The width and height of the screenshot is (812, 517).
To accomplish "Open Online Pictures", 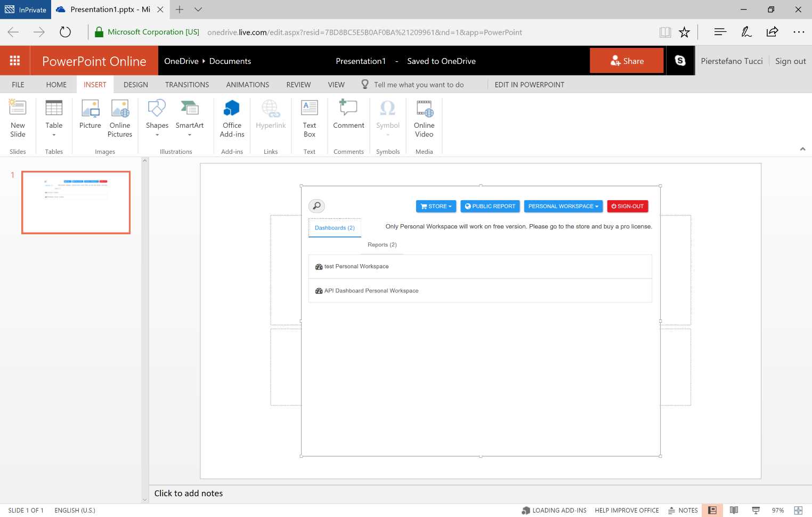I will coord(119,118).
